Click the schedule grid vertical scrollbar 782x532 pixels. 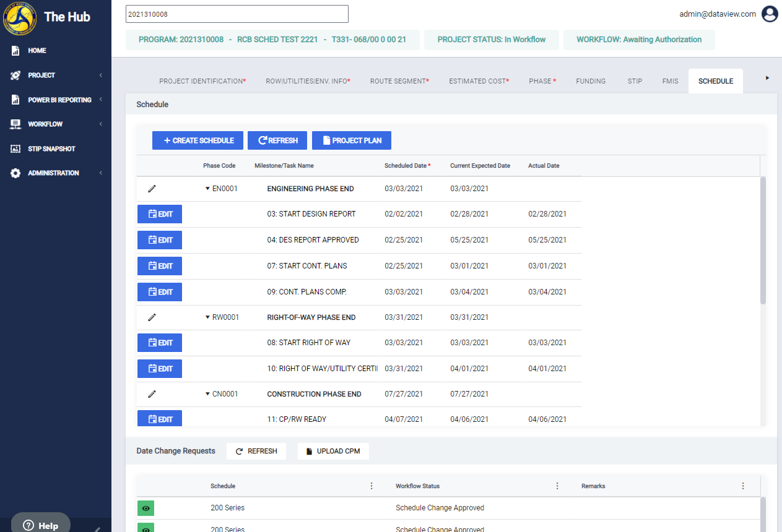click(763, 240)
